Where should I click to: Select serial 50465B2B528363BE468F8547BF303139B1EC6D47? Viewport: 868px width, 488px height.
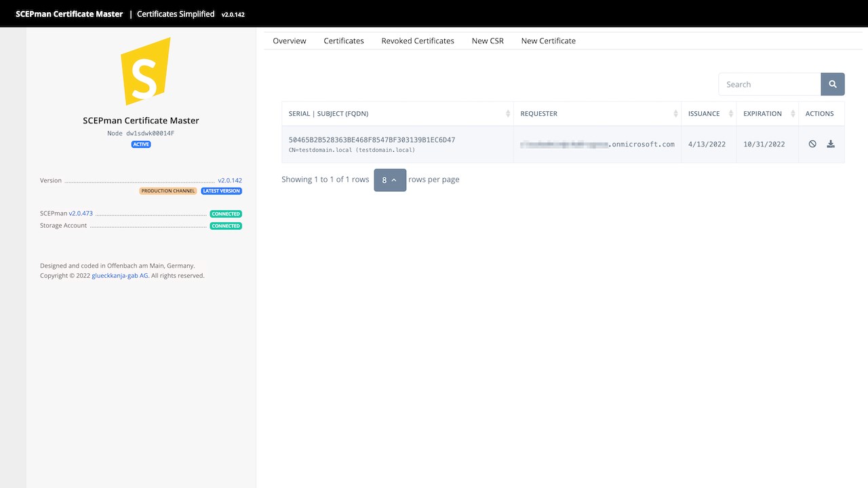pos(372,140)
